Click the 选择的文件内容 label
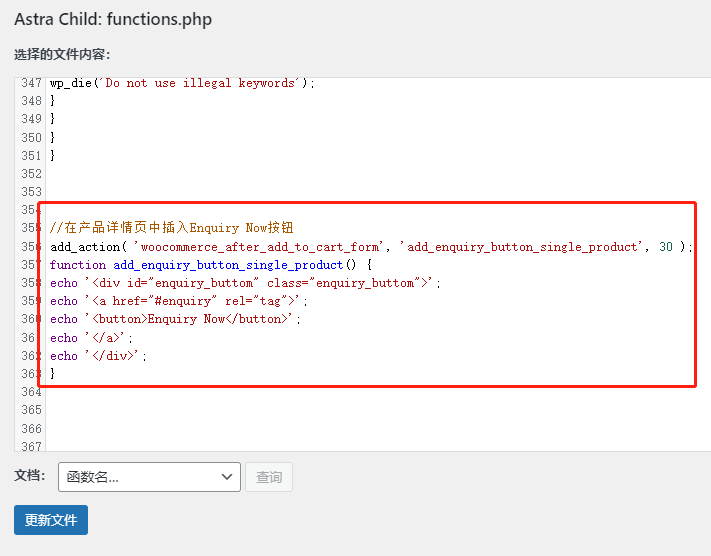711x556 pixels. [x=62, y=55]
